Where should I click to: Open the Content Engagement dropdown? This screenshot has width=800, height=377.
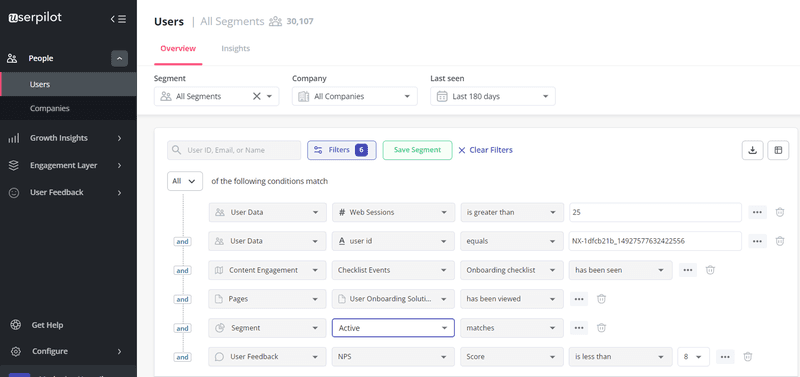[267, 270]
